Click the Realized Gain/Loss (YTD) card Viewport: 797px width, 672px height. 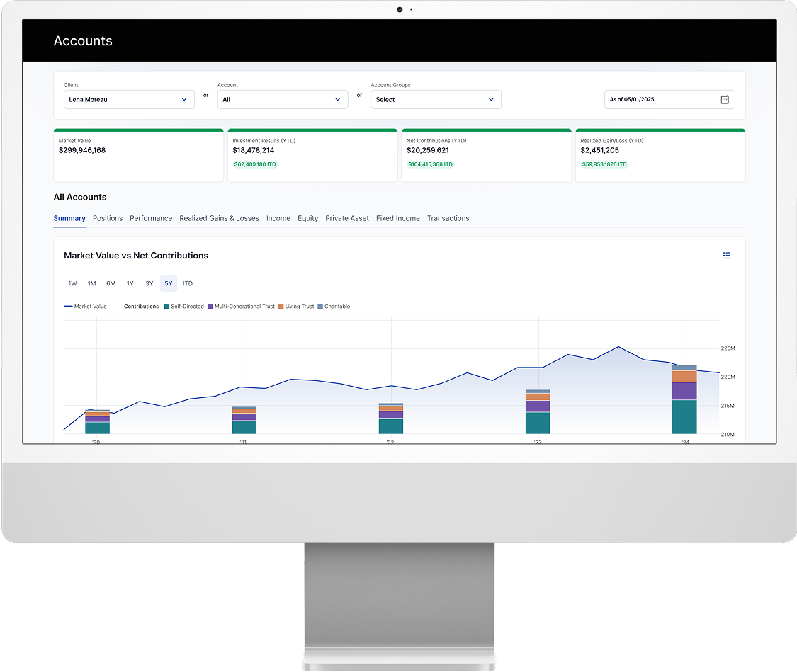660,155
